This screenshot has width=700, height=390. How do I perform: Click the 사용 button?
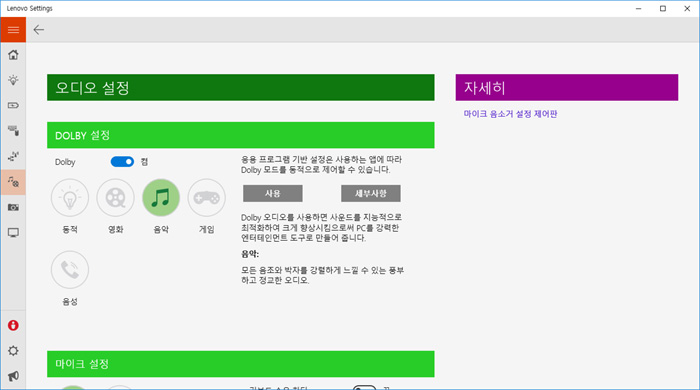[x=273, y=193]
